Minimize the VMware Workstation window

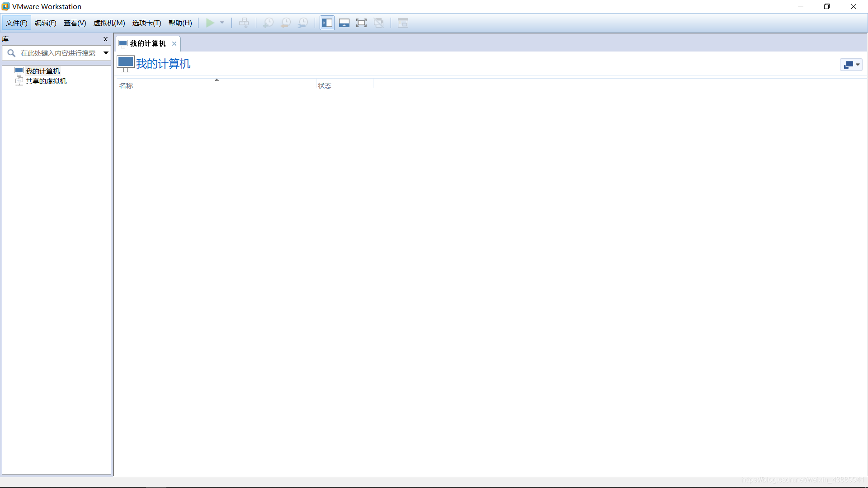point(801,6)
